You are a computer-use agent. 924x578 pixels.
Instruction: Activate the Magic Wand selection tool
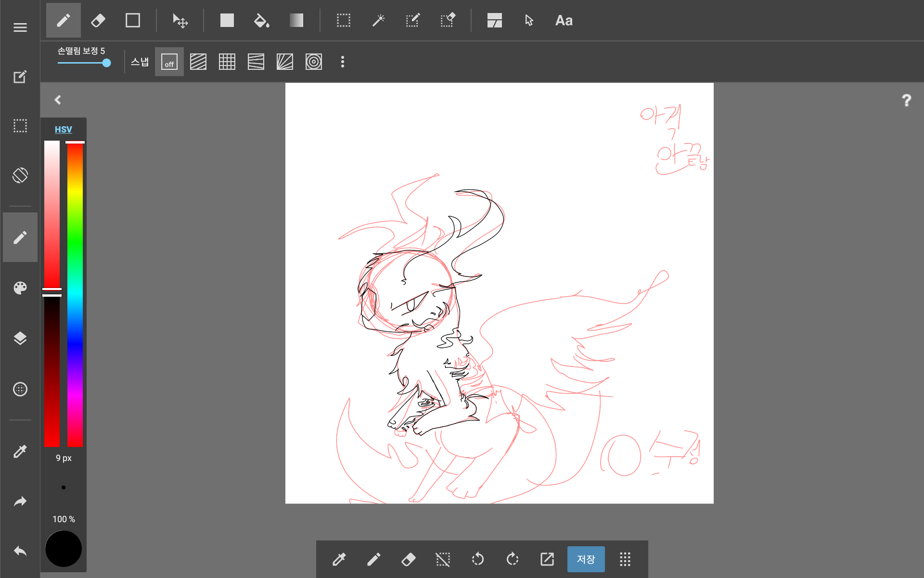point(378,21)
